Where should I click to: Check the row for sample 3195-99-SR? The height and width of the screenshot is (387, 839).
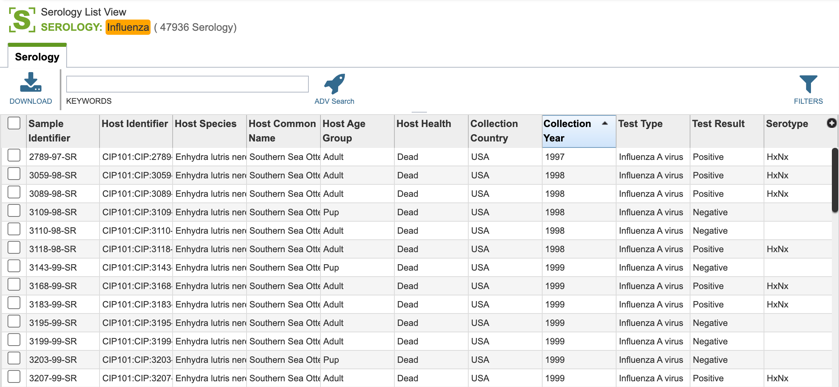[14, 322]
